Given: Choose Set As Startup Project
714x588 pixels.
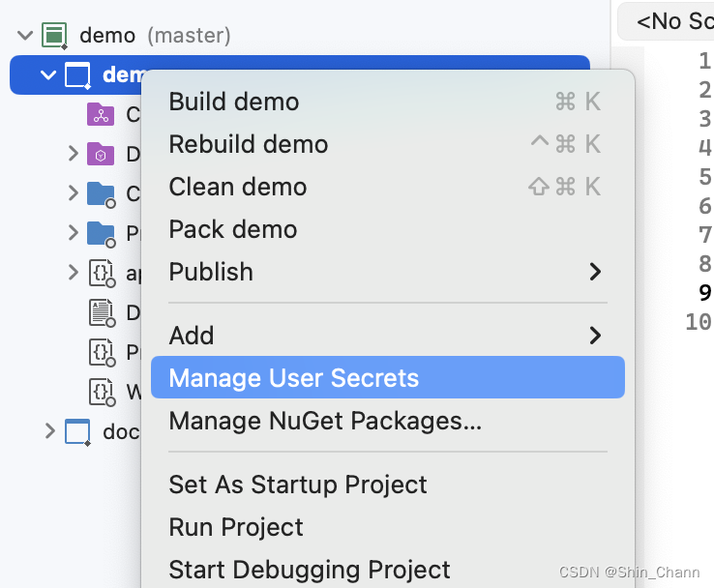Looking at the screenshot, I should [x=298, y=485].
